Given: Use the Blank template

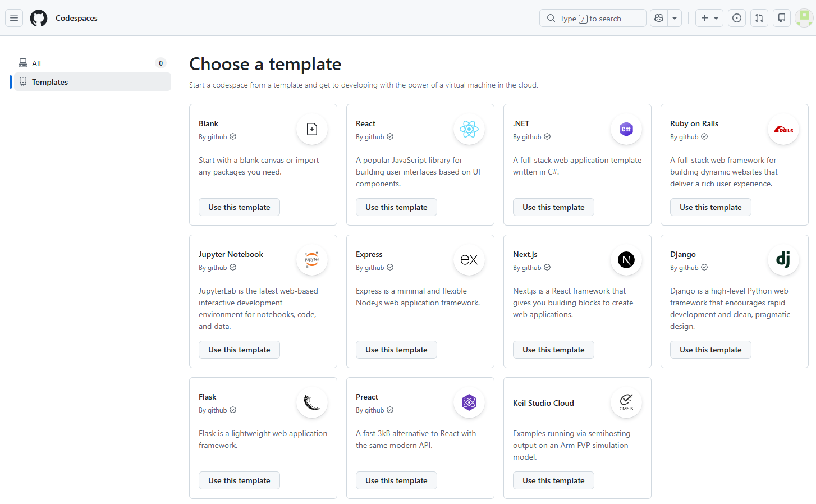Looking at the screenshot, I should [x=239, y=207].
